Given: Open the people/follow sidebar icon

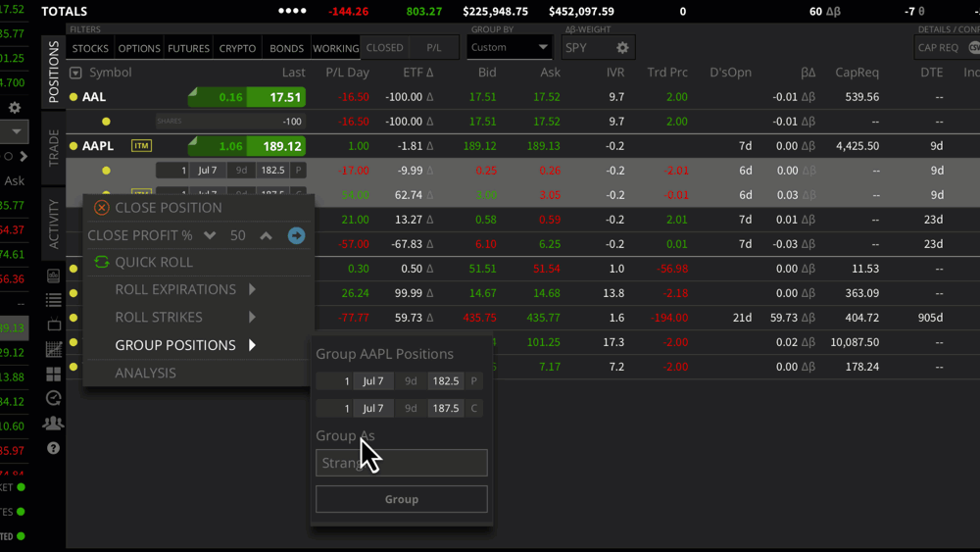Looking at the screenshot, I should coord(53,424).
